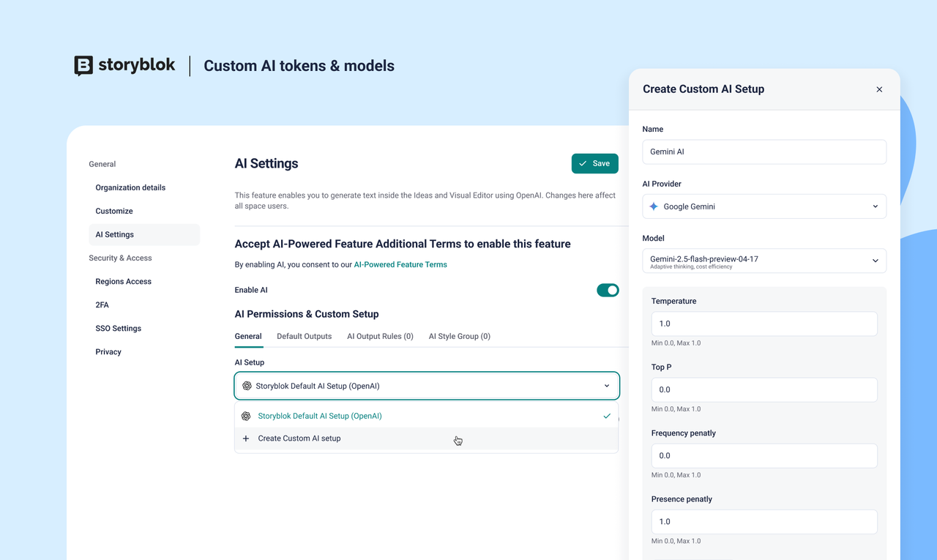Close the Create Custom AI Setup panel
The width and height of the screenshot is (937, 560).
(879, 89)
